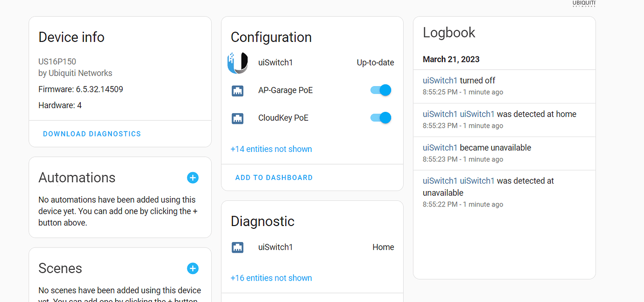Screen dimensions: 644x302
Task: Add a new automation with the plus icon
Action: tap(193, 178)
